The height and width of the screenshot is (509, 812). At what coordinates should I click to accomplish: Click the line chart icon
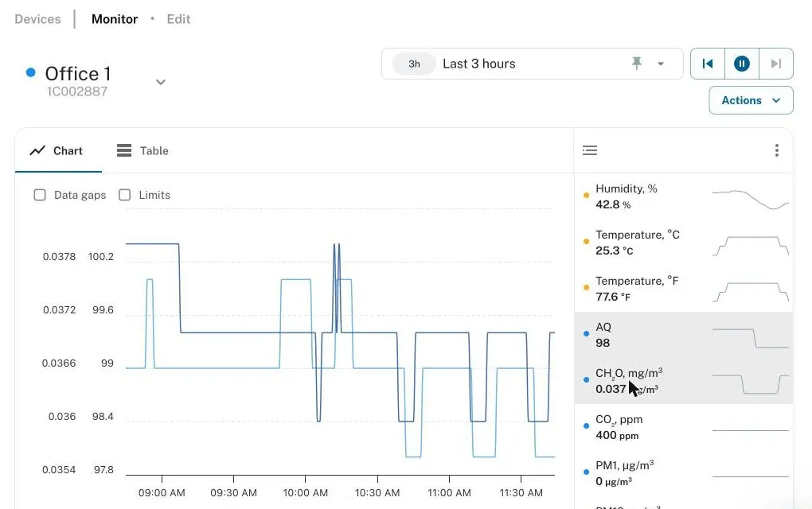click(37, 150)
